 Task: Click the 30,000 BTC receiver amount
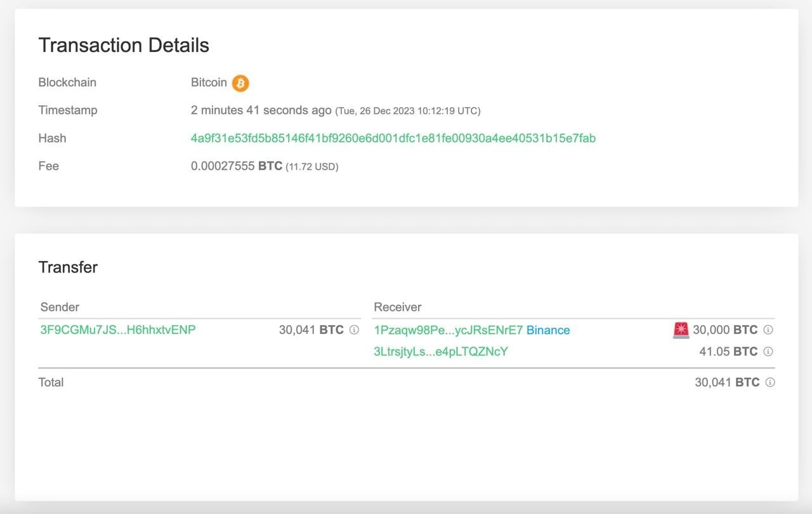[x=725, y=330]
